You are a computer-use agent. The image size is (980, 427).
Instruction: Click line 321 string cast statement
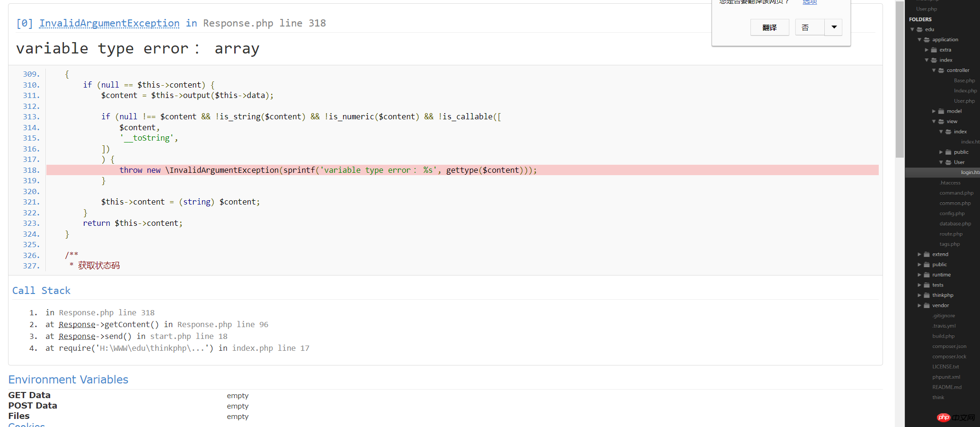click(180, 202)
